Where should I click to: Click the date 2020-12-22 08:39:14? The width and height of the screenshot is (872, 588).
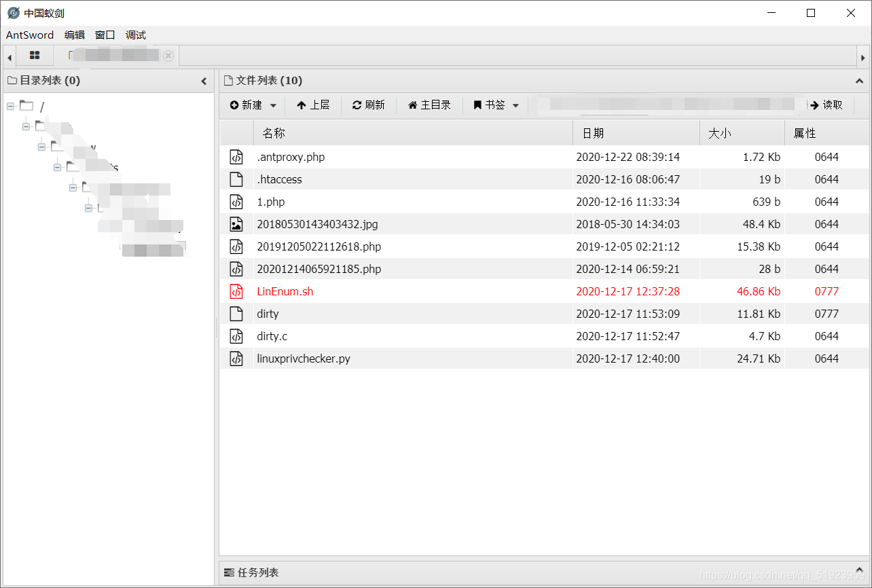click(x=628, y=157)
